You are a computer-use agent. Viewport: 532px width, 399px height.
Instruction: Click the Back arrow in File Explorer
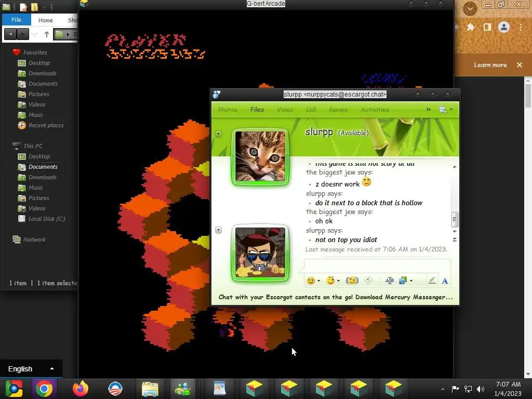[x=10, y=34]
